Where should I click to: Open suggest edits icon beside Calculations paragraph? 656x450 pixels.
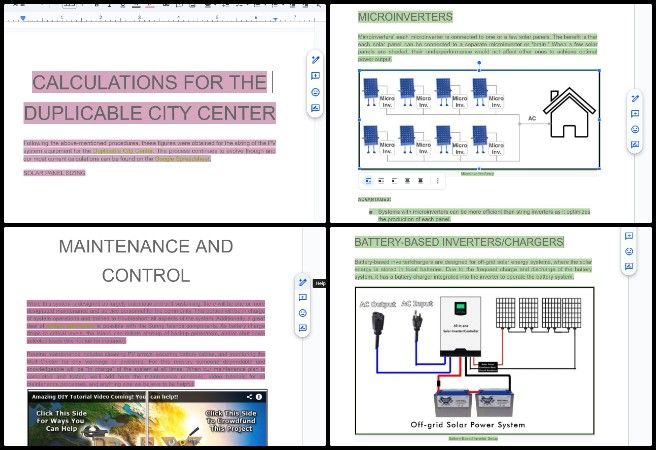pyautogui.click(x=315, y=108)
